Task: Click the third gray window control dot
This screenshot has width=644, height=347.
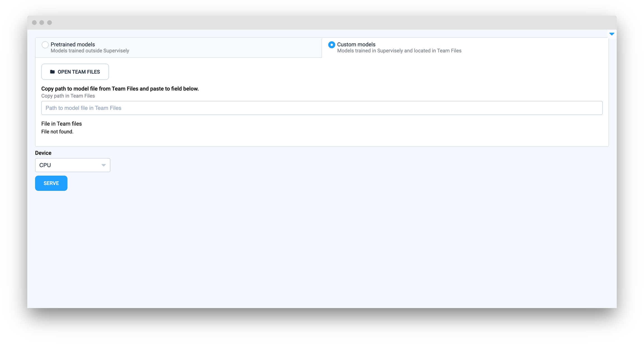Action: 49,23
